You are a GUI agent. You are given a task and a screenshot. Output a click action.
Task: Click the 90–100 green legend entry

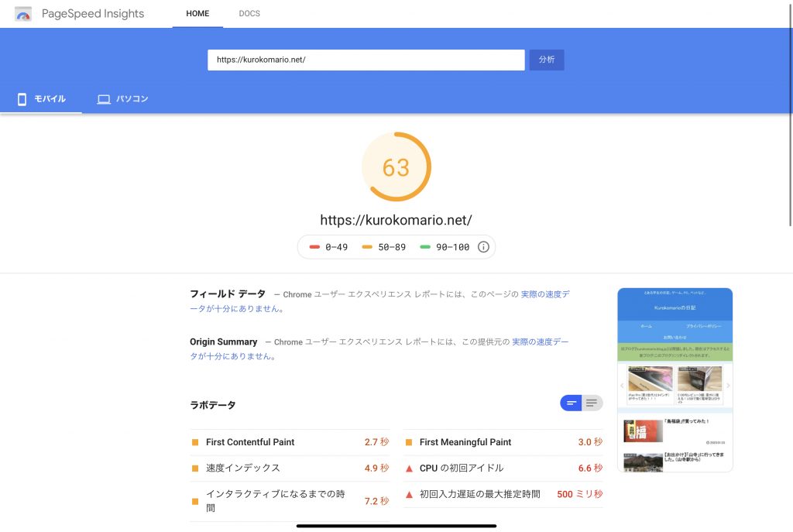click(445, 247)
